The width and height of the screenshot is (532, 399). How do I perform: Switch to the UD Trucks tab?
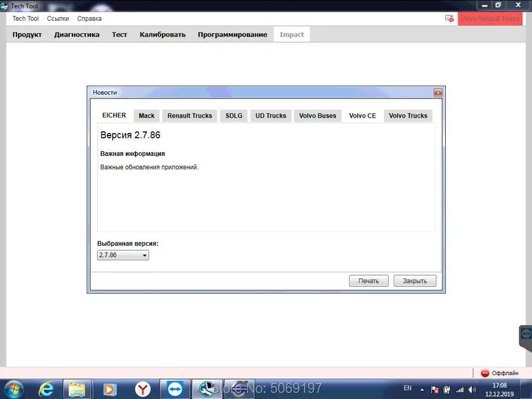pos(271,115)
